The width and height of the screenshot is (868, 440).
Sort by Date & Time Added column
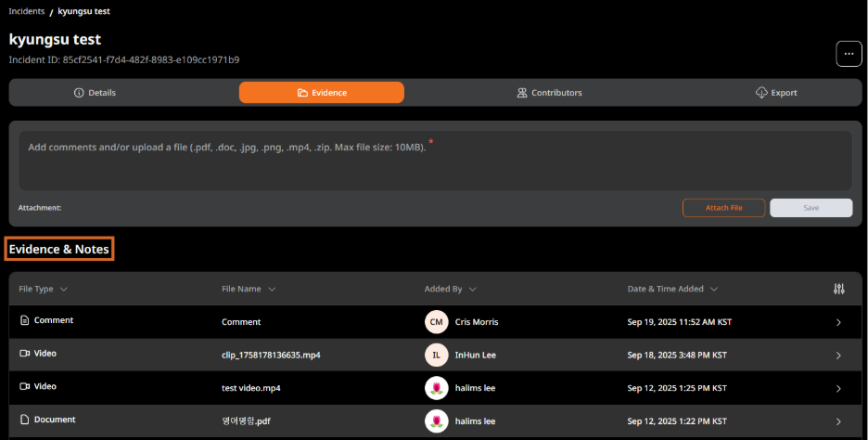coord(672,289)
